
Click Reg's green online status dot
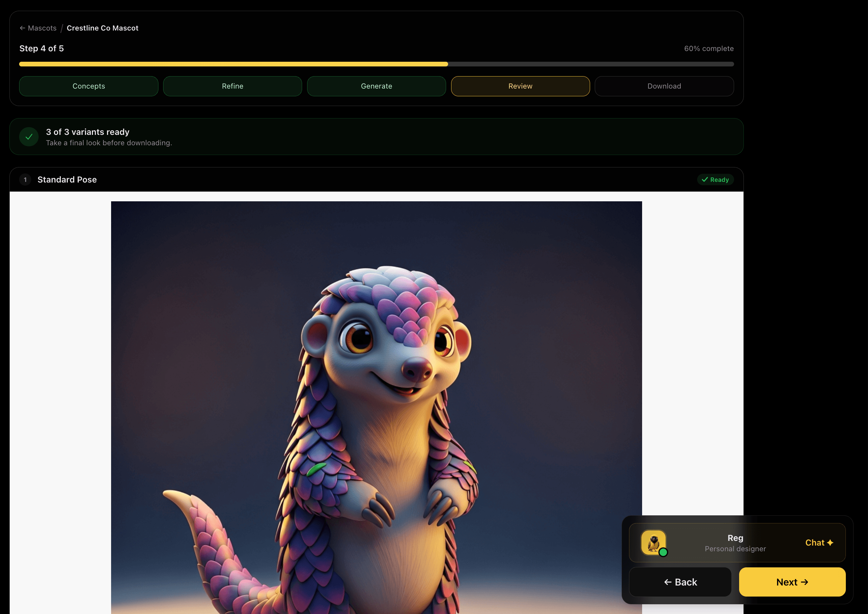(x=663, y=552)
